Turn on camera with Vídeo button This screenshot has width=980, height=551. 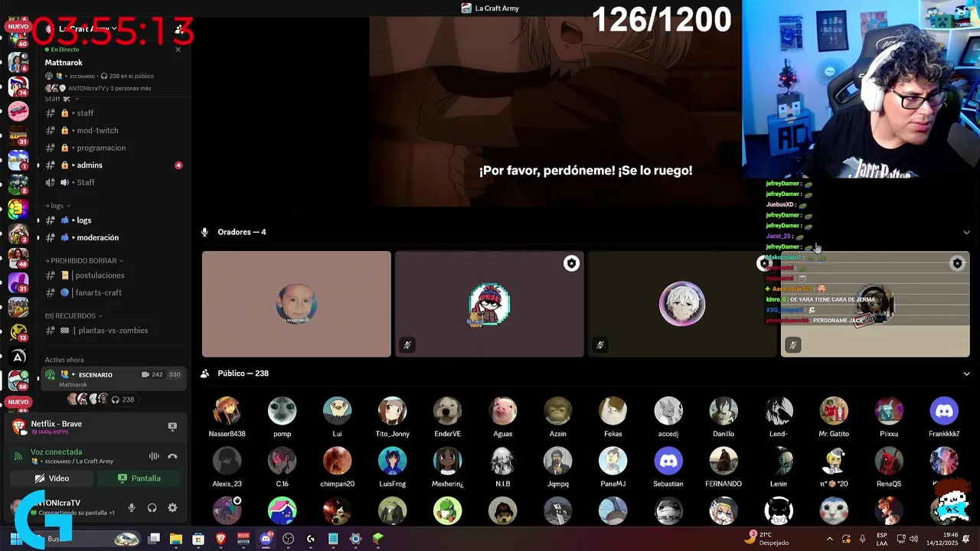coord(52,478)
